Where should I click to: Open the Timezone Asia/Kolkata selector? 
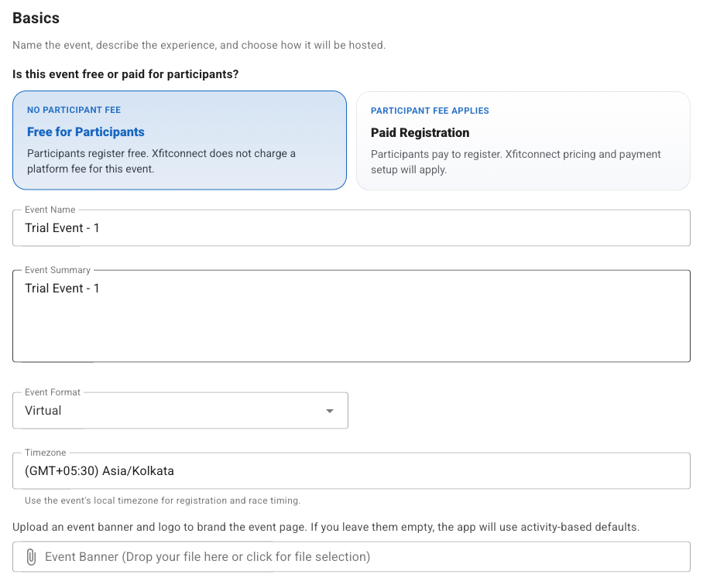point(351,470)
